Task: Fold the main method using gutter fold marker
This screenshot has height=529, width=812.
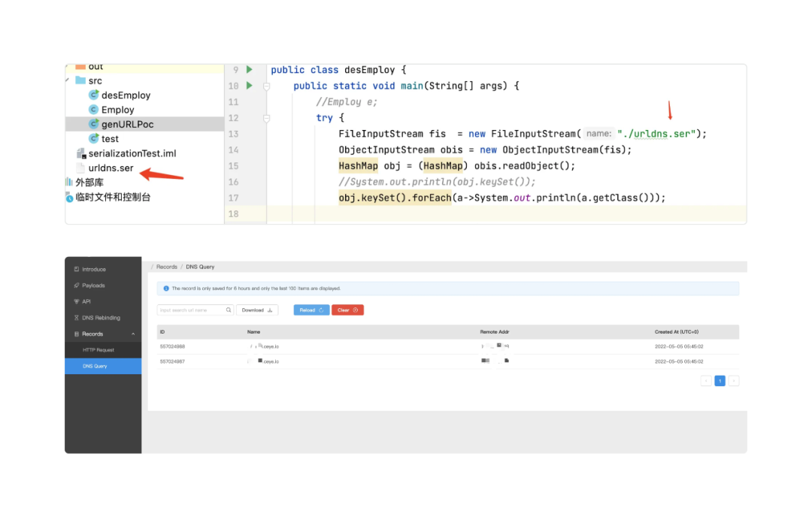Action: tap(266, 86)
